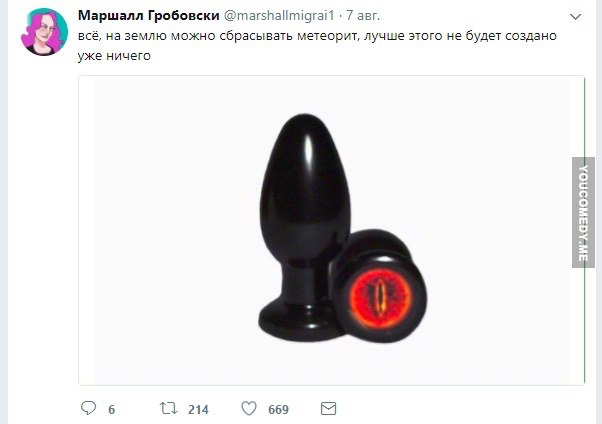Click the reply speech bubble icon
602x424 pixels.
pyautogui.click(x=88, y=408)
